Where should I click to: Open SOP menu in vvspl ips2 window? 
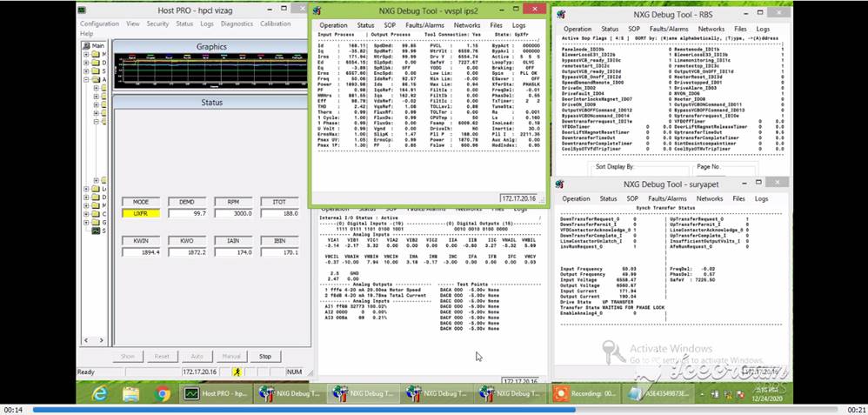click(x=390, y=25)
